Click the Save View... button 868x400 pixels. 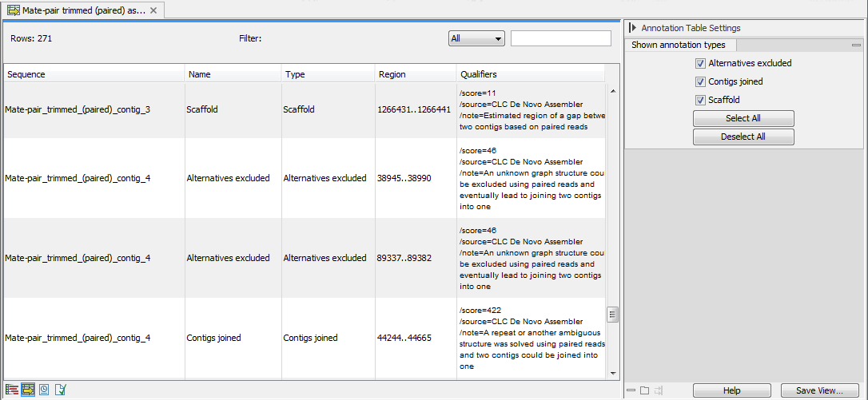819,390
